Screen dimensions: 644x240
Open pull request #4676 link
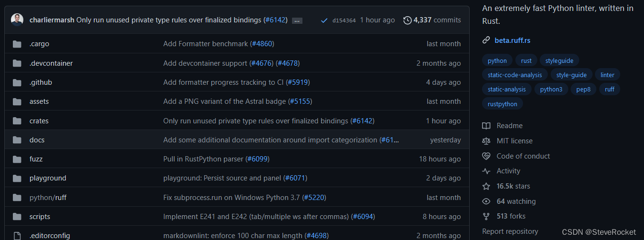point(262,63)
